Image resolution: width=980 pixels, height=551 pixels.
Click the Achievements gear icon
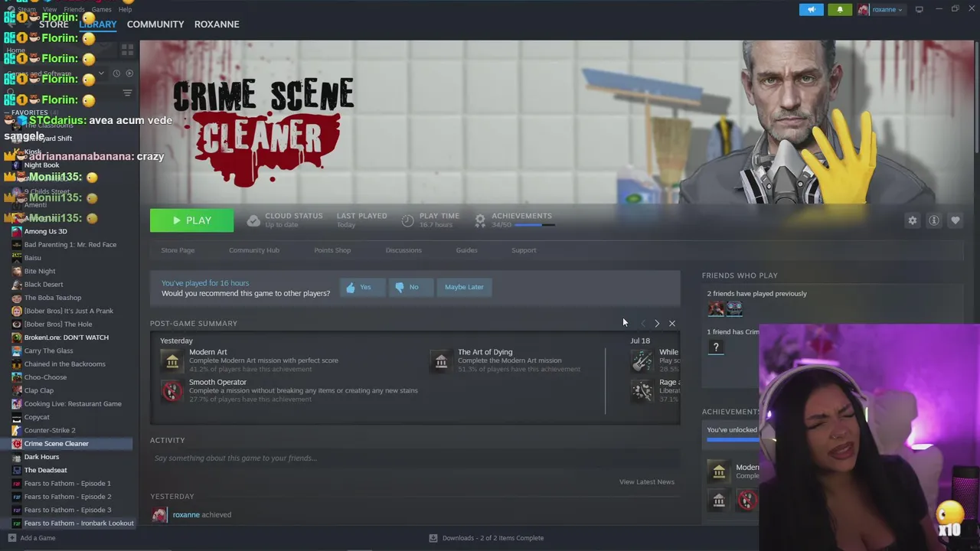[480, 220]
